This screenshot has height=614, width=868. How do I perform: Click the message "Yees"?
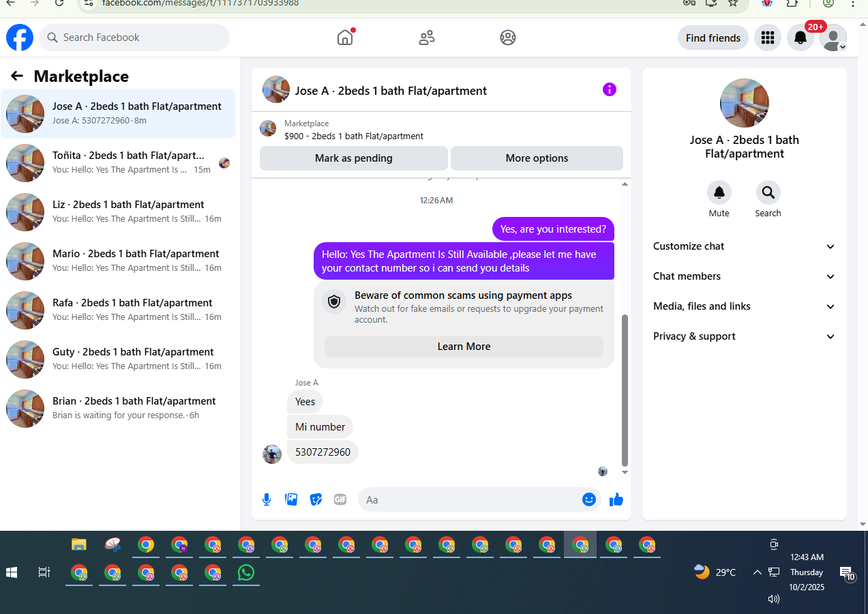(305, 401)
